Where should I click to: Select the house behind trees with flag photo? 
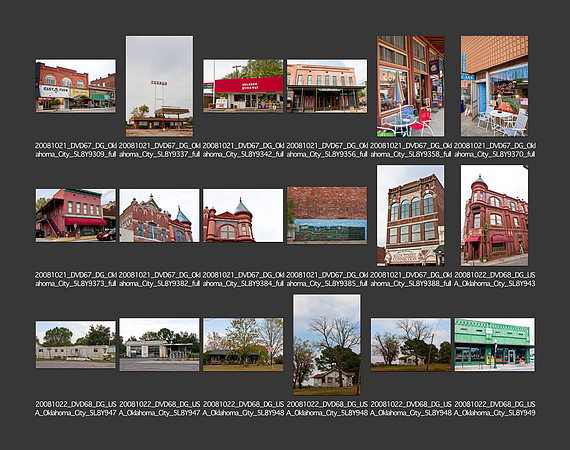243,345
